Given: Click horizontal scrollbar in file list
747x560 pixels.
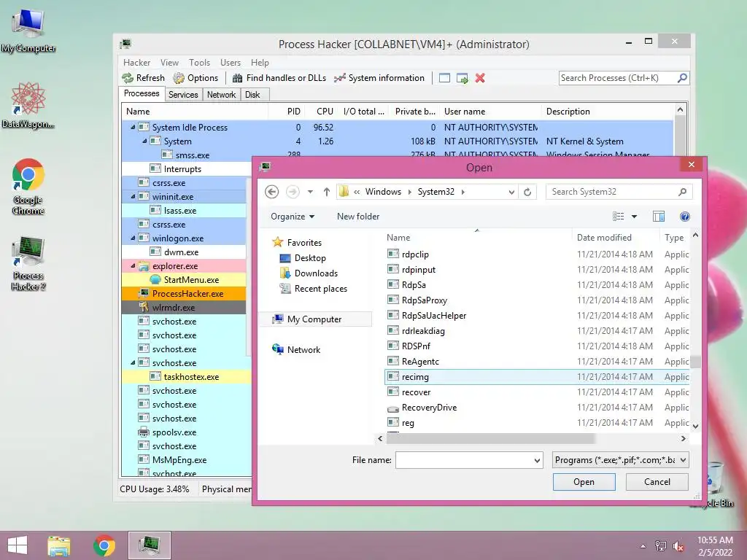Looking at the screenshot, I should pos(491,438).
